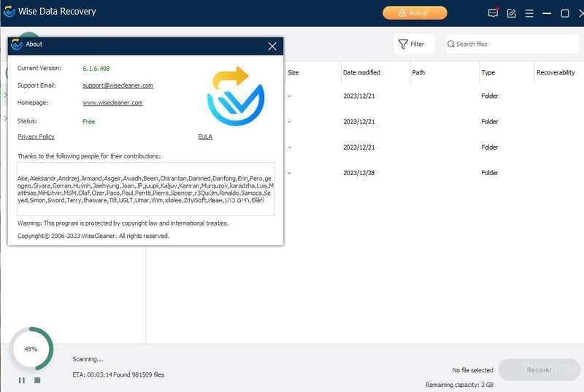Screen dimensions: 584x392
Task: Pause the running scan
Action: click(22, 380)
